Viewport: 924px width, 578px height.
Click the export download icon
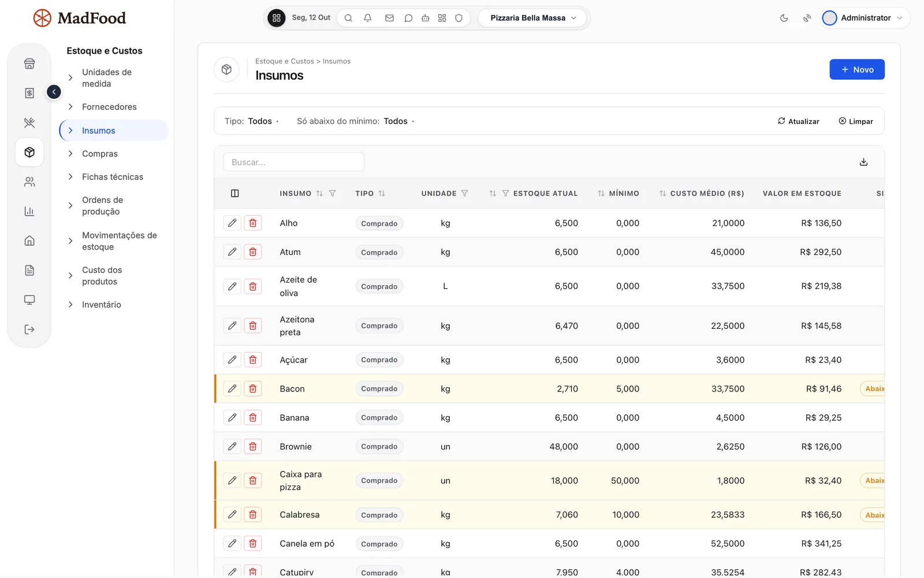(x=863, y=162)
